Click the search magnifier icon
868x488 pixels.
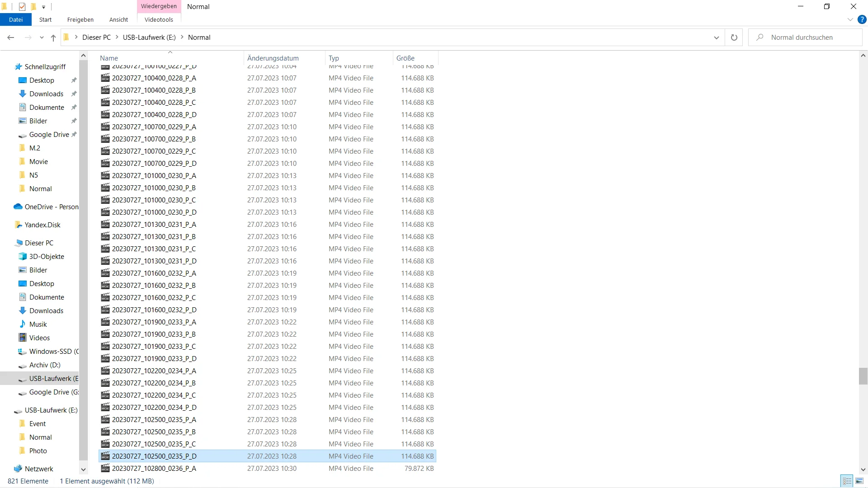tap(760, 38)
